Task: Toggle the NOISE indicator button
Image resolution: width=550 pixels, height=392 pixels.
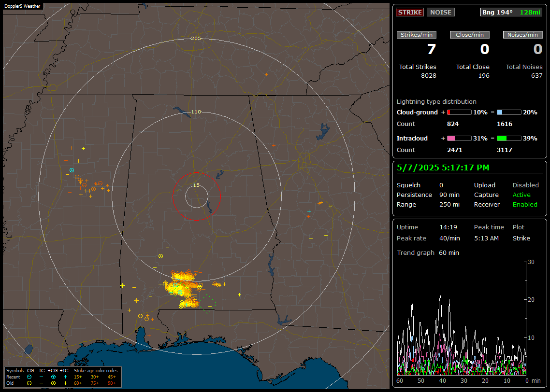Action: [441, 12]
